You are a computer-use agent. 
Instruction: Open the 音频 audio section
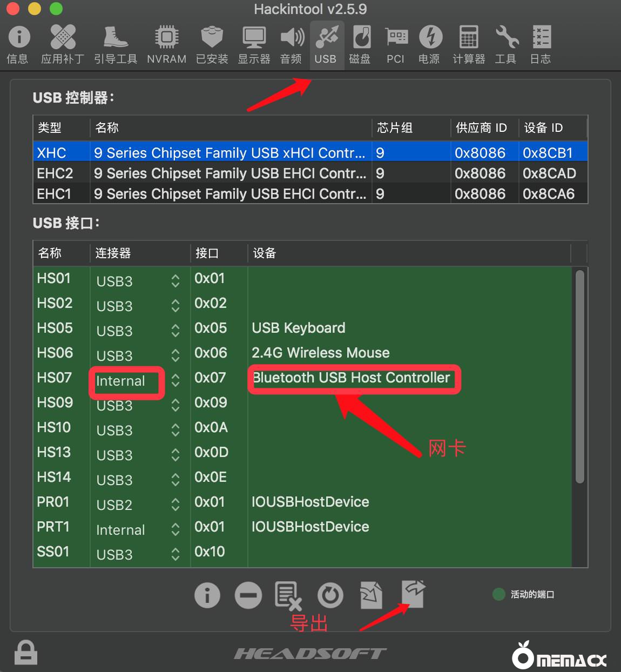pyautogui.click(x=292, y=44)
